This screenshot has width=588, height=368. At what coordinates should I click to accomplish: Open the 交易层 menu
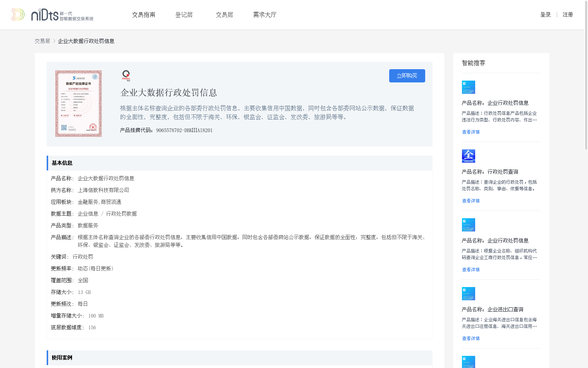[225, 15]
